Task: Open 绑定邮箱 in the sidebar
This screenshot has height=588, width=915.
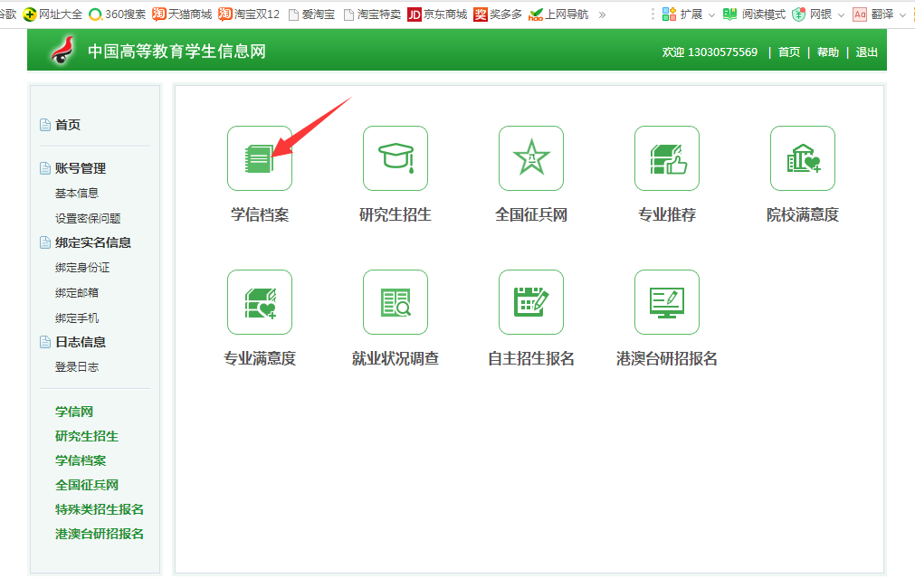Action: coord(77,293)
